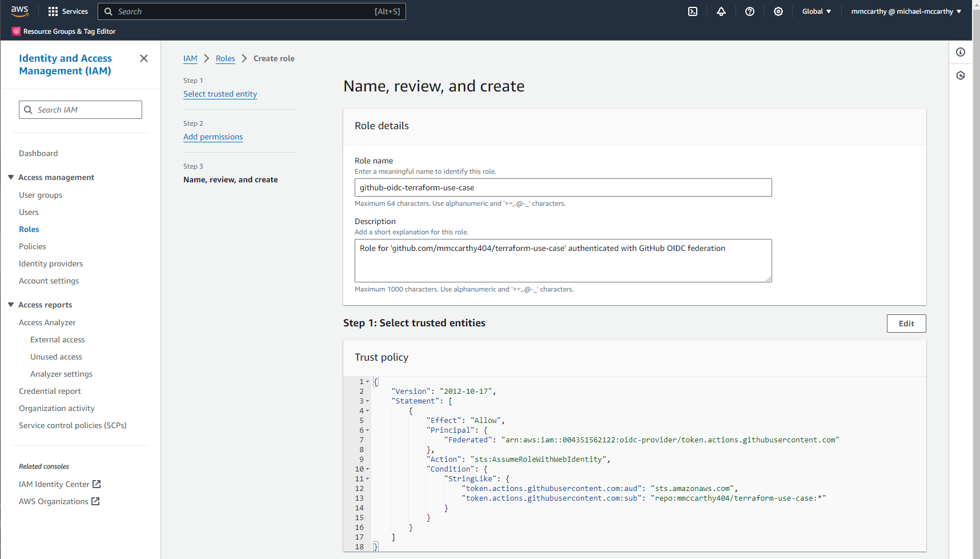
Task: Open Analyzer settings
Action: [62, 374]
